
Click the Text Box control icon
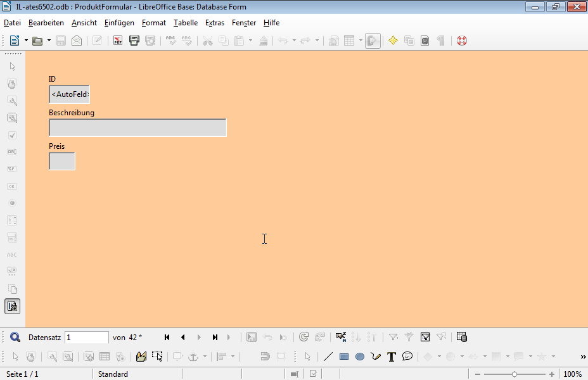coord(12,152)
